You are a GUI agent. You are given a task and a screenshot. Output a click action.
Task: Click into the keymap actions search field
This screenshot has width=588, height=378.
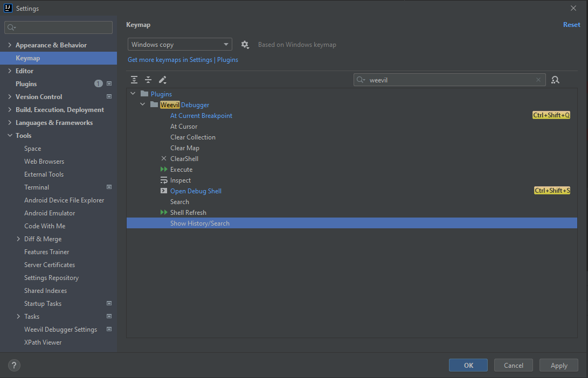click(x=449, y=80)
